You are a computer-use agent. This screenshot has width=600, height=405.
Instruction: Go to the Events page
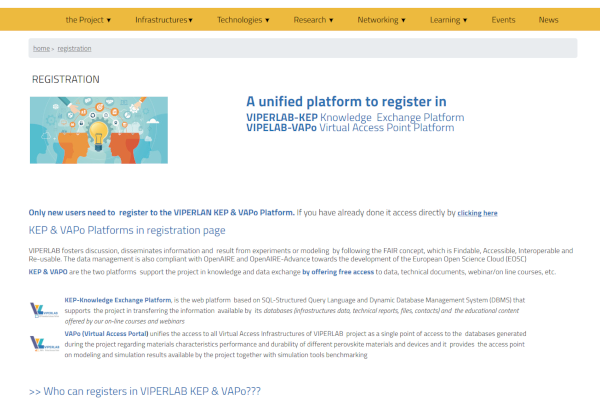click(503, 19)
